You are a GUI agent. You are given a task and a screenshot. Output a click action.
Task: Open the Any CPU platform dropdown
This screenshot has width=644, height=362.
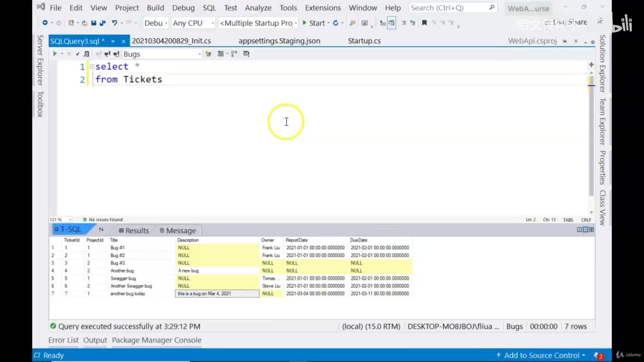(193, 23)
